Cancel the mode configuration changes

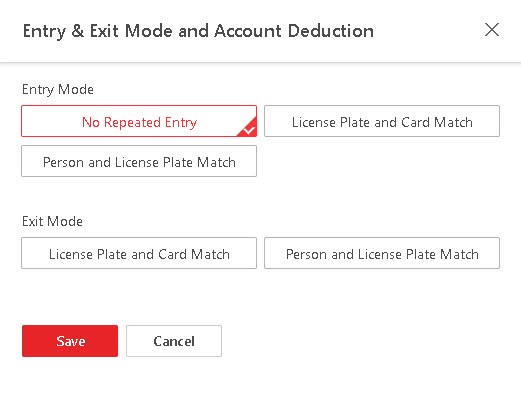174,341
